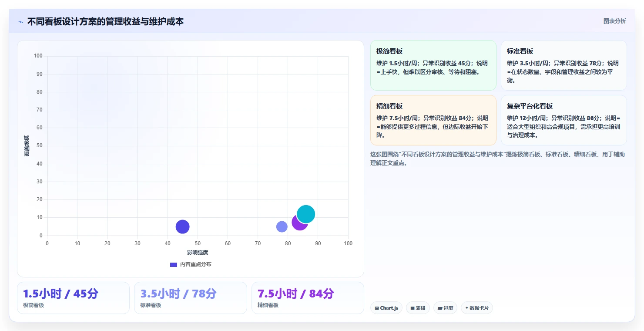Screen dimensions: 644x331
Task: Click the 覆盖规模 y-axis title
Action: click(27, 146)
